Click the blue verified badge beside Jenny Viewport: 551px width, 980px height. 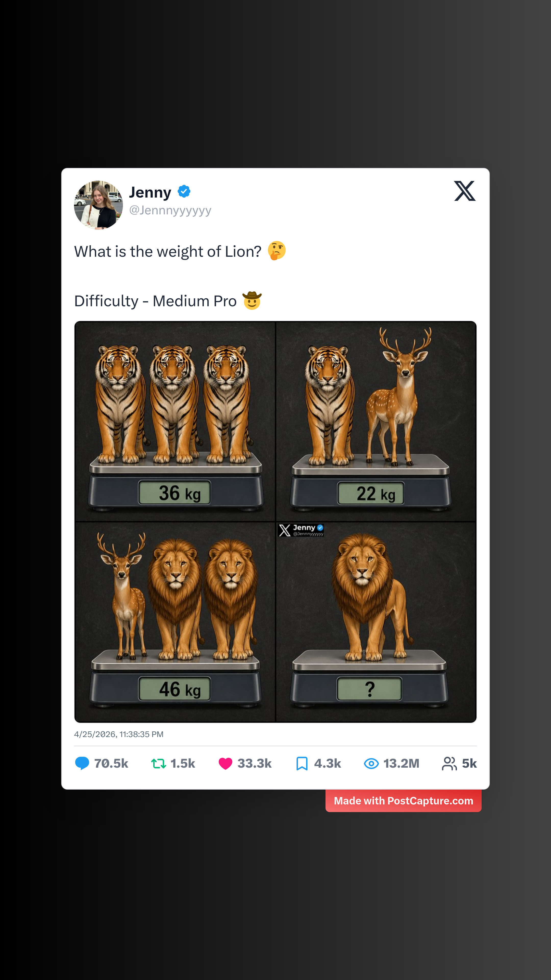click(x=184, y=191)
